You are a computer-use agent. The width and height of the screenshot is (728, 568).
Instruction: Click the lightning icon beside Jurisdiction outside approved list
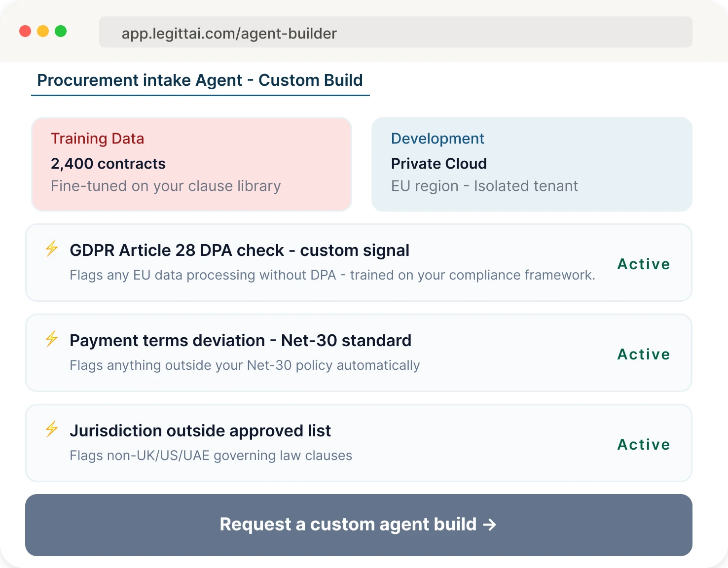(51, 430)
